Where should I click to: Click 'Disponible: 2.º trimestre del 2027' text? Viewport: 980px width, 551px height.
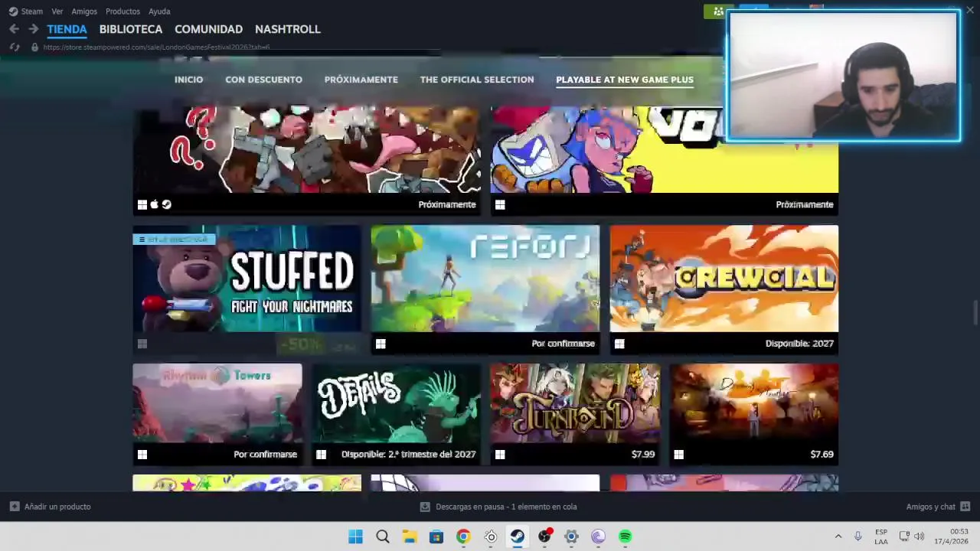click(408, 455)
